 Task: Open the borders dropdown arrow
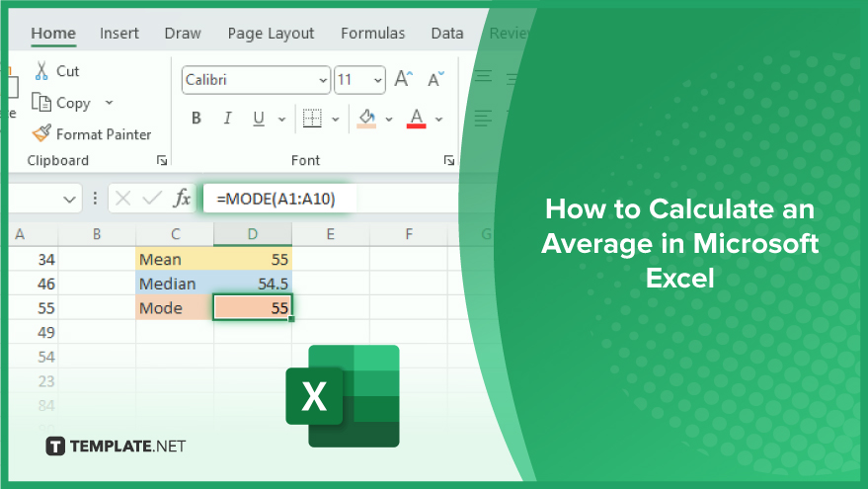[x=336, y=120]
